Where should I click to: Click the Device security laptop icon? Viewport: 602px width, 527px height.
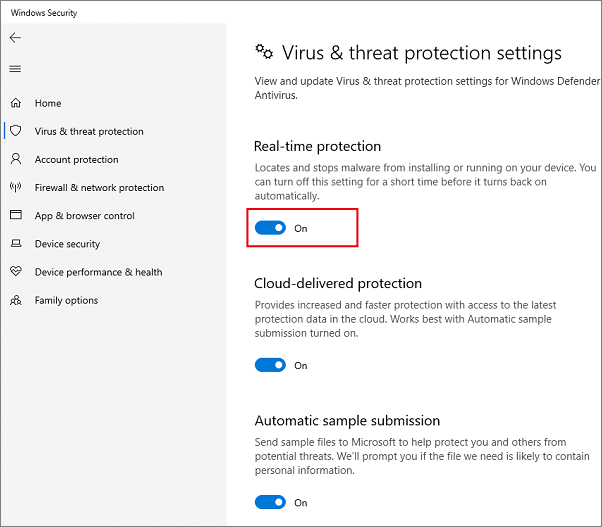(16, 243)
